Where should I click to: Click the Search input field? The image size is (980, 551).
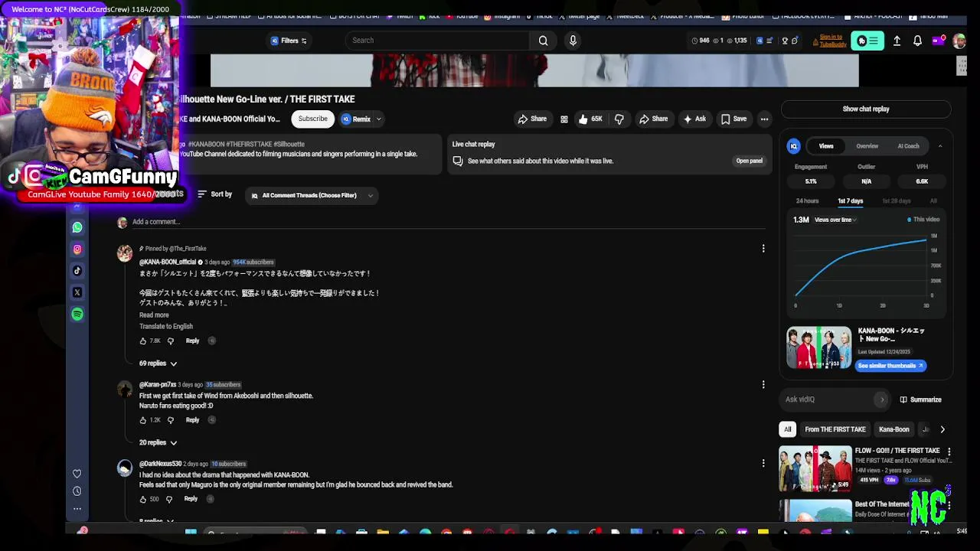point(437,41)
